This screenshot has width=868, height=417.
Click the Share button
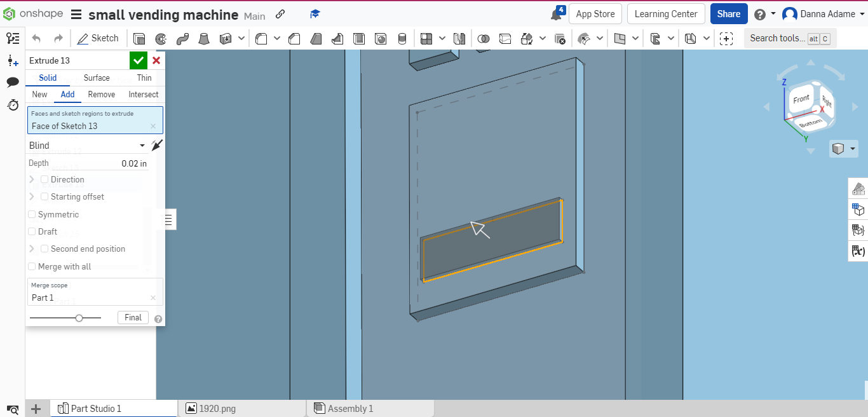pyautogui.click(x=729, y=13)
